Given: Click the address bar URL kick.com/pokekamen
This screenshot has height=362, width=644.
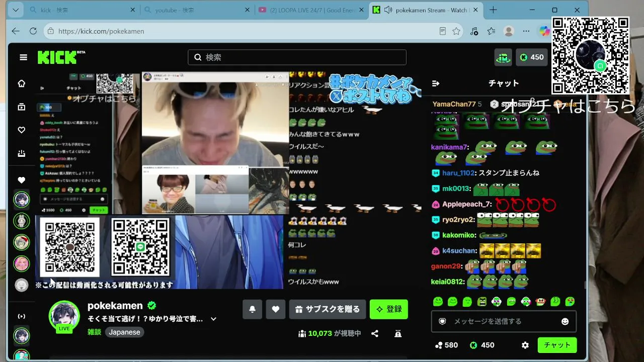Looking at the screenshot, I should pos(101,31).
